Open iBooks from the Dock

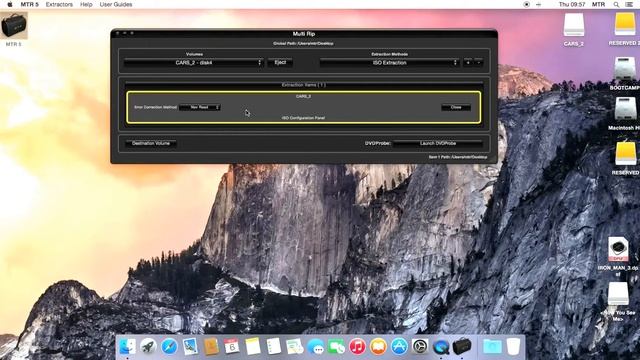378,347
